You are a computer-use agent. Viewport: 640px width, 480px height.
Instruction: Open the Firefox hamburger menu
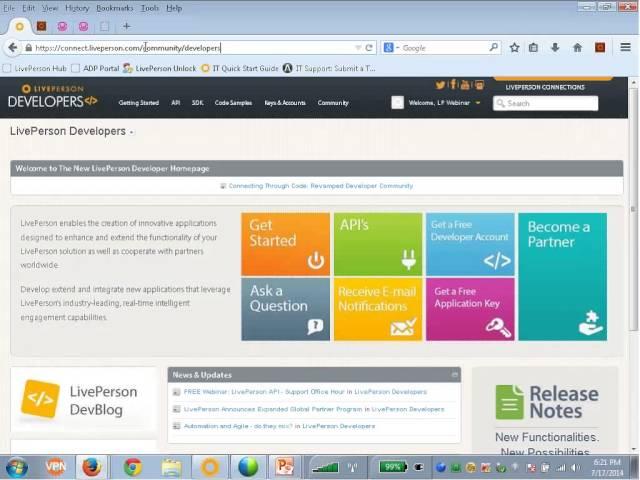tap(625, 47)
